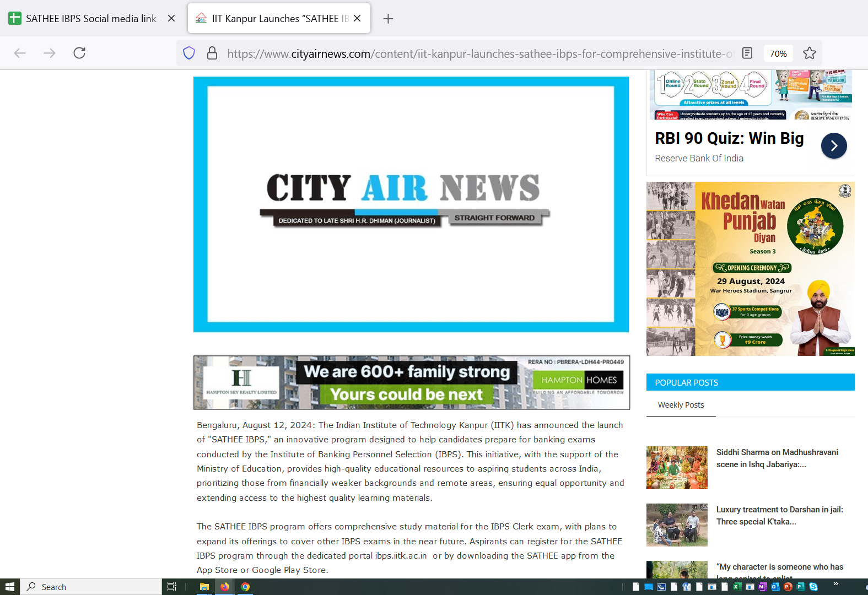Click the site security padlock icon
The width and height of the screenshot is (868, 595).
tap(212, 53)
